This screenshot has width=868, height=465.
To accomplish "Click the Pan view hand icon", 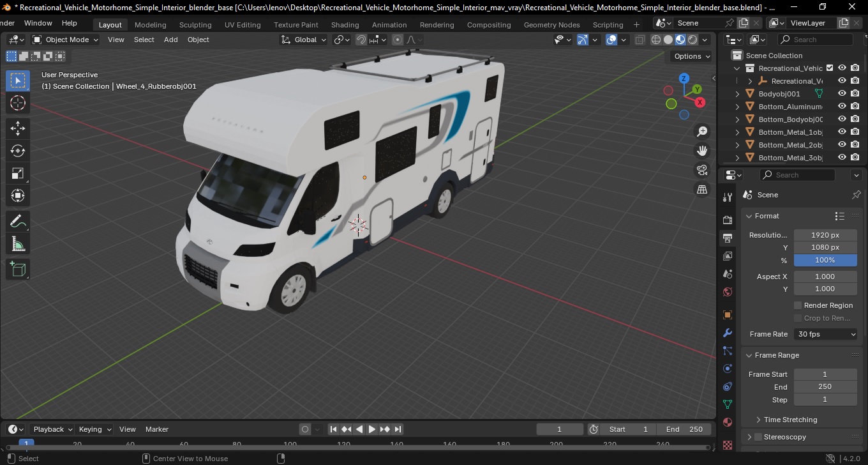I will (702, 151).
